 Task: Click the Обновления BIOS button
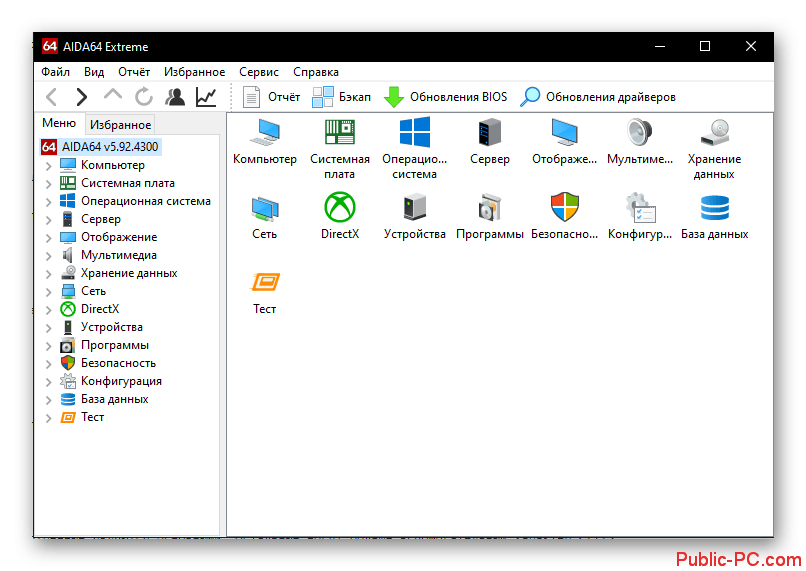(x=446, y=97)
